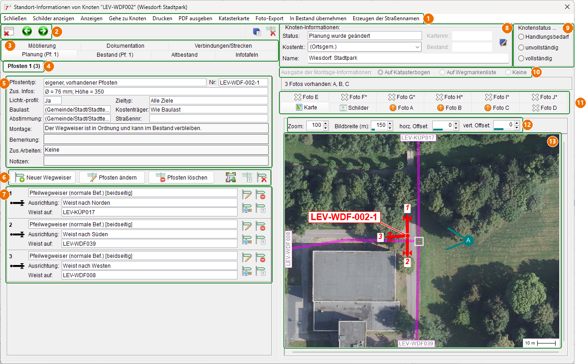Select the Auf Katasterbogen option
This screenshot has height=364, width=588.
click(380, 72)
